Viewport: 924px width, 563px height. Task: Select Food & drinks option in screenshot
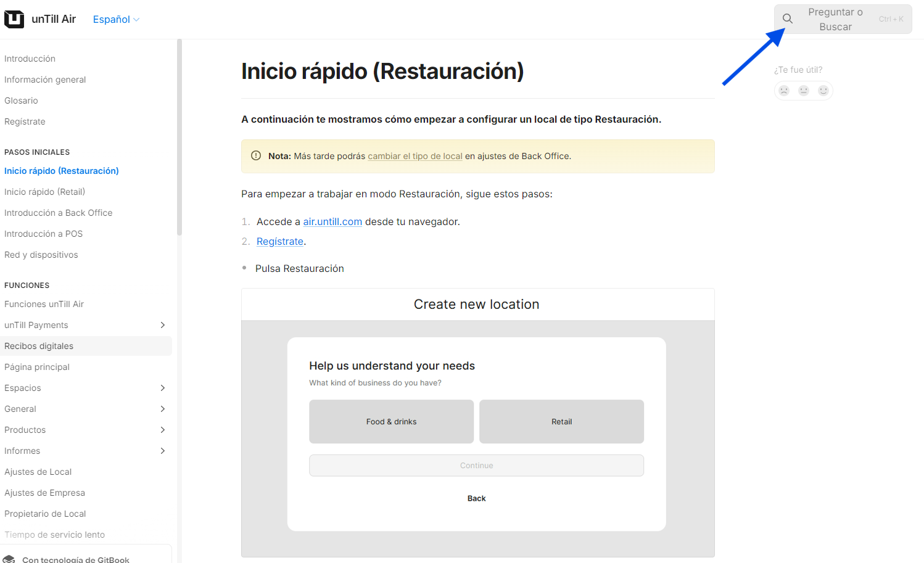pyautogui.click(x=391, y=422)
